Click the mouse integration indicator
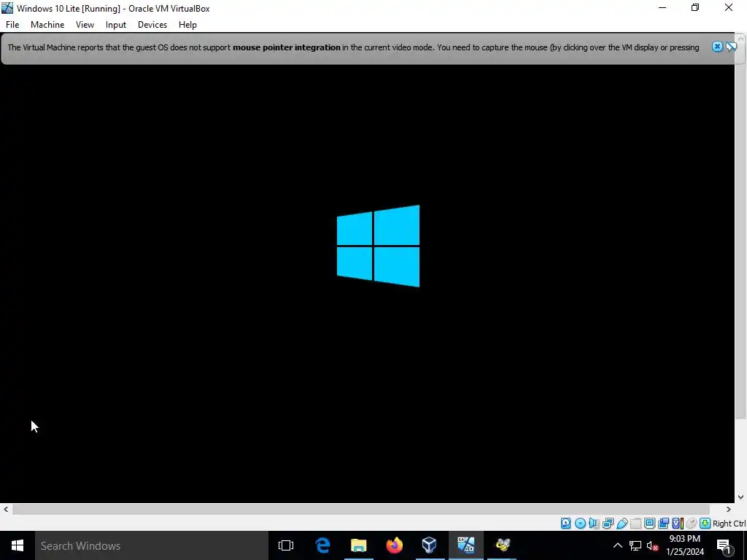The image size is (747, 560). [x=691, y=524]
